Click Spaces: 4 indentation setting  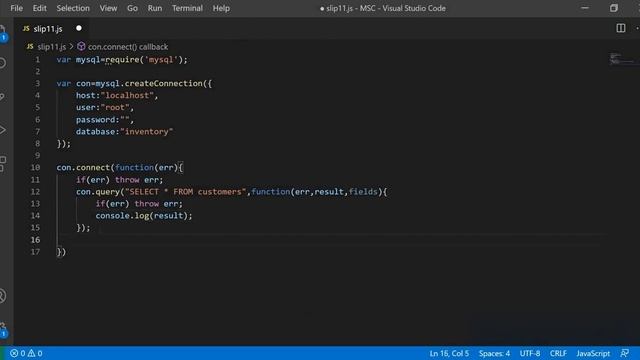coord(494,353)
